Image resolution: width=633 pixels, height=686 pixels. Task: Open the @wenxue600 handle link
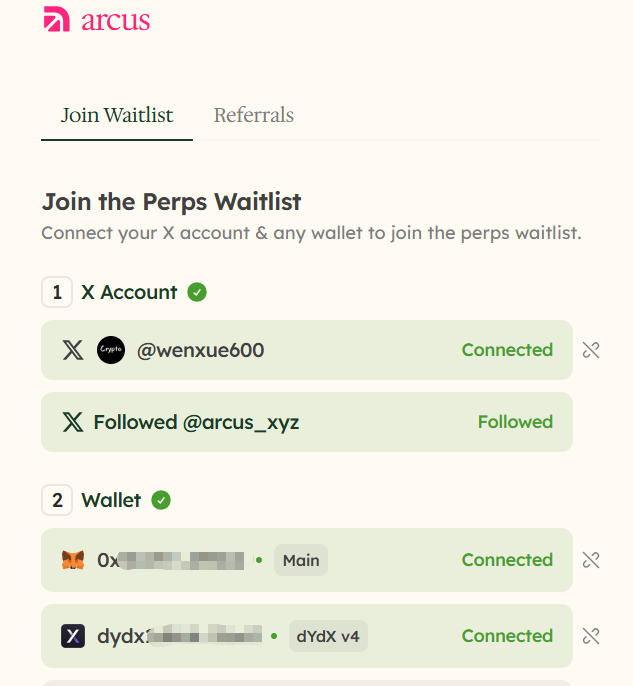point(201,350)
